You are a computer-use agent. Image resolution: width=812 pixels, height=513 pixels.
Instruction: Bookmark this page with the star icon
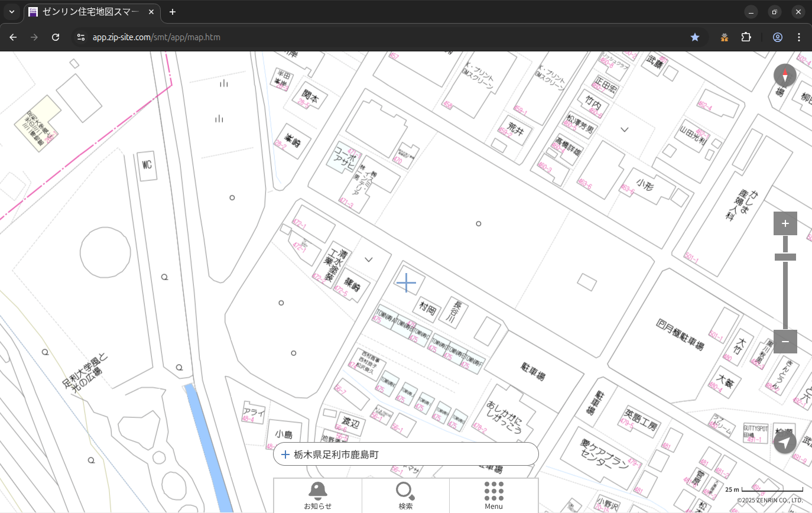(695, 37)
